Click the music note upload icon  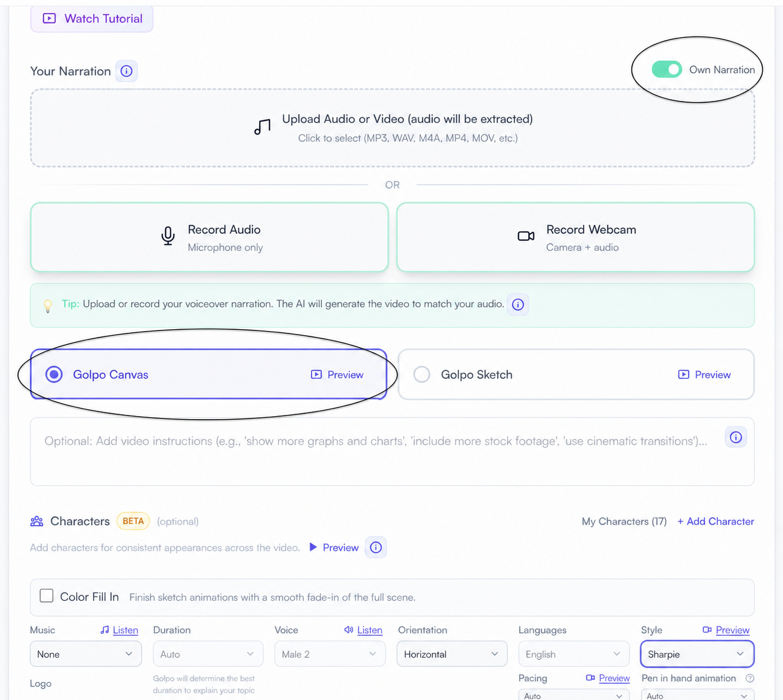(x=263, y=127)
